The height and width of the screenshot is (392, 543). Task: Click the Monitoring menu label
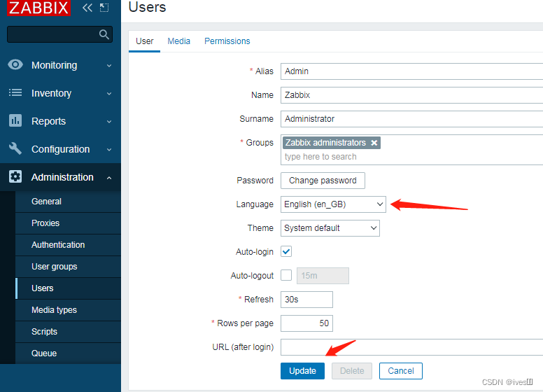click(x=55, y=65)
